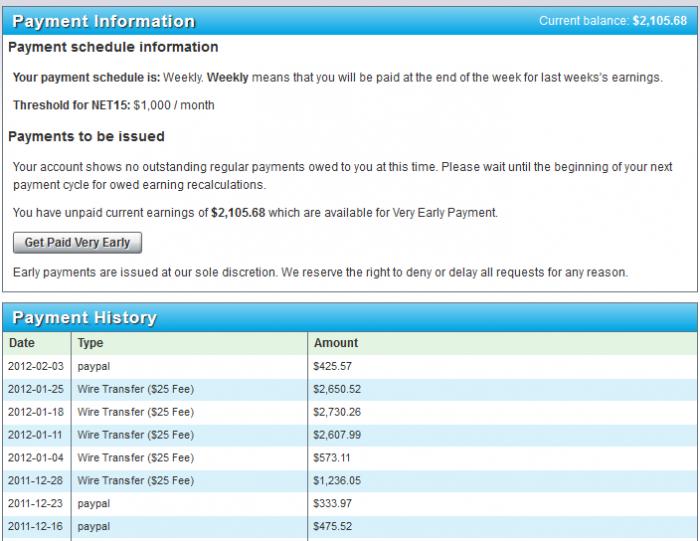Click the Payment schedule information heading
The width and height of the screenshot is (700, 541).
coord(113,47)
